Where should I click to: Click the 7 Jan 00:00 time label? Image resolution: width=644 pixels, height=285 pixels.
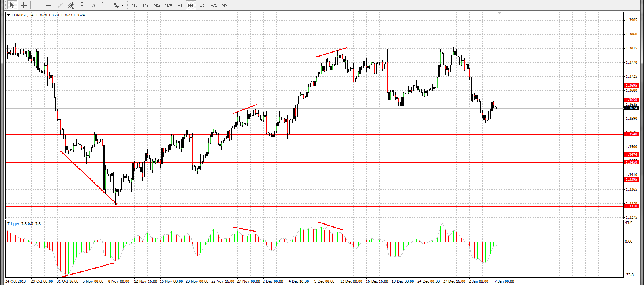(x=504, y=281)
